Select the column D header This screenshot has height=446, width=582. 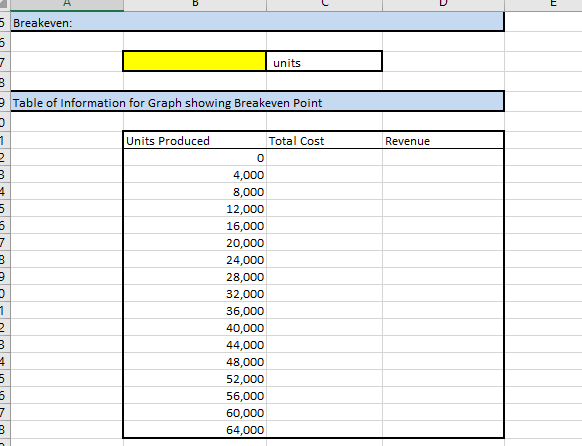pyautogui.click(x=443, y=4)
